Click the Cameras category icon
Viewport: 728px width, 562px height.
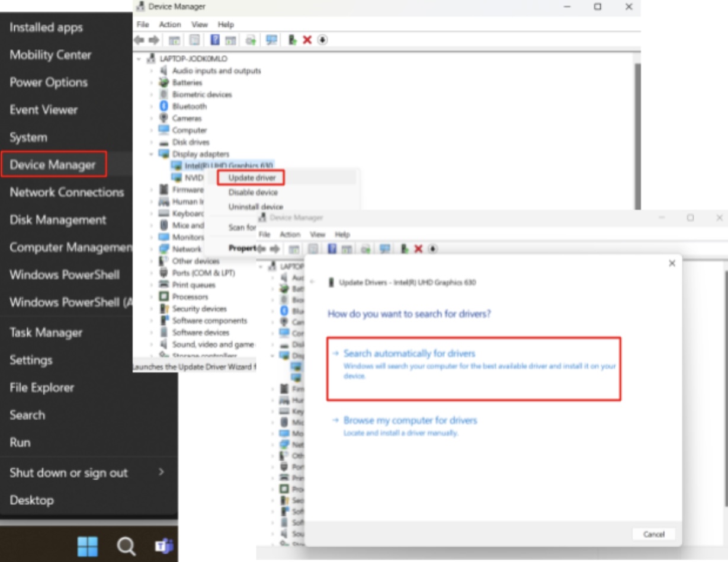(164, 118)
